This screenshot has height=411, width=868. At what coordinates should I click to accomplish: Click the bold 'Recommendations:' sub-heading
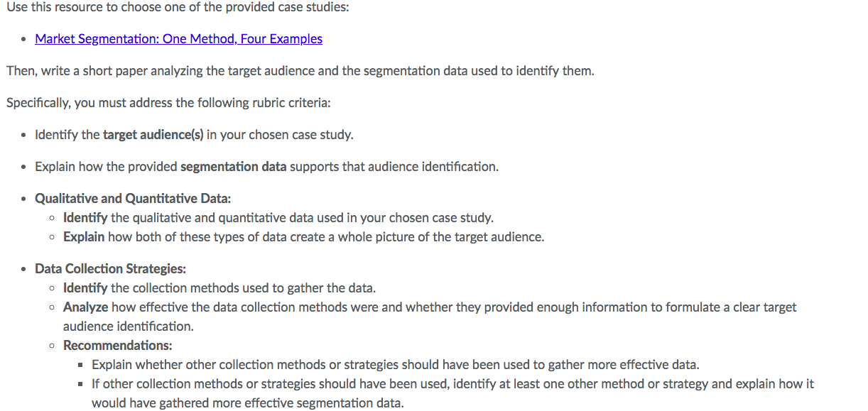click(118, 346)
